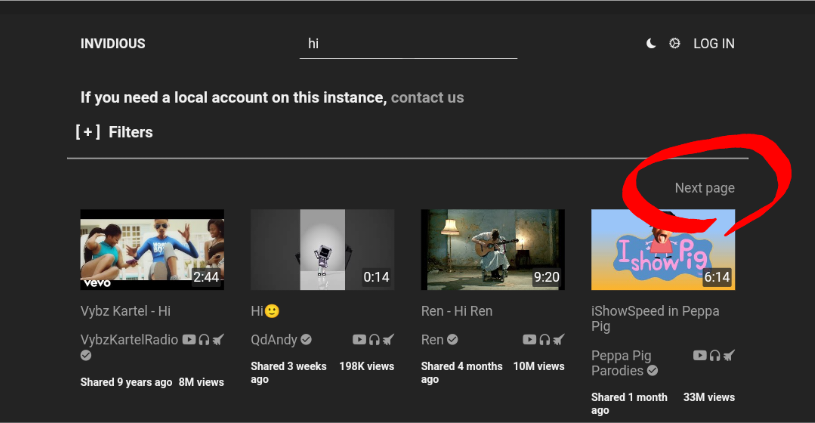Open the Vybz Kartel - Hi title
Screen dimensions: 815x423
coord(125,311)
